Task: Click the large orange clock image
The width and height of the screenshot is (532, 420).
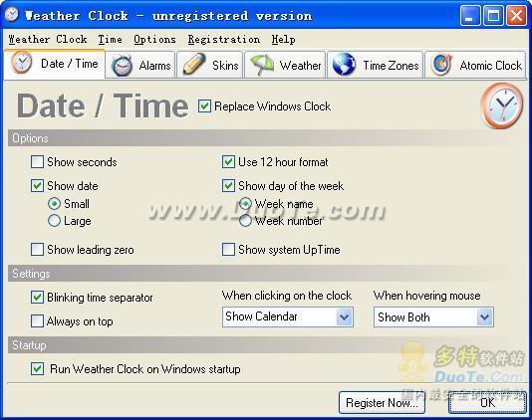Action: [x=502, y=105]
